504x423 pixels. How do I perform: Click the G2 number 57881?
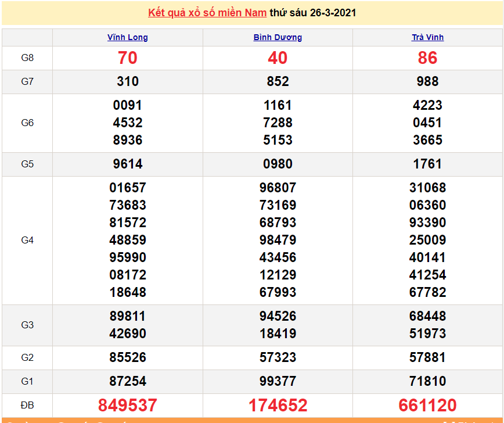[427, 357]
